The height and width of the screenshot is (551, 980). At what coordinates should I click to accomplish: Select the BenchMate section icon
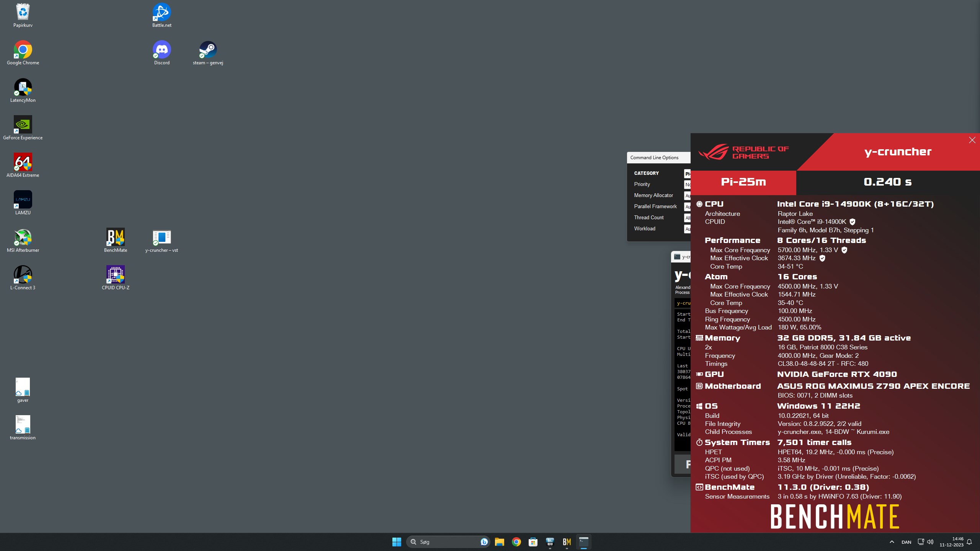[699, 487]
